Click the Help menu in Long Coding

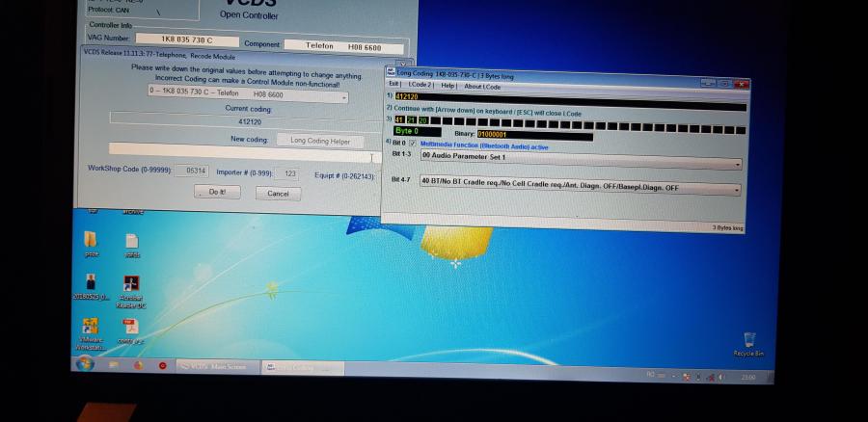pos(448,86)
